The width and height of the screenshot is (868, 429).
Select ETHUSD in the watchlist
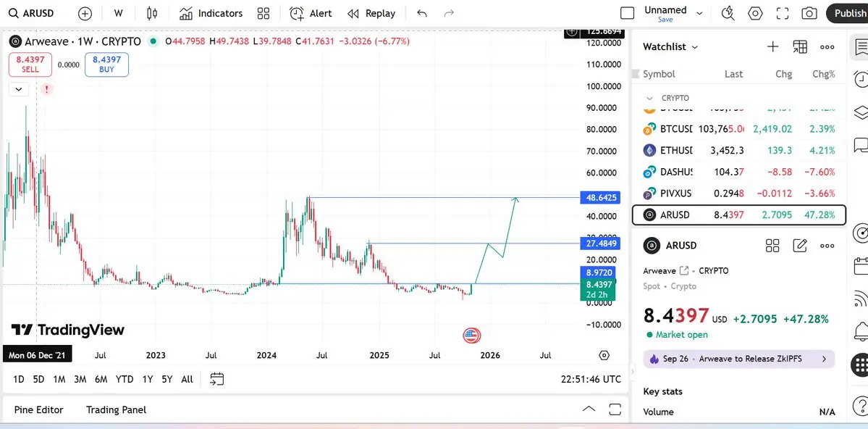tap(740, 150)
